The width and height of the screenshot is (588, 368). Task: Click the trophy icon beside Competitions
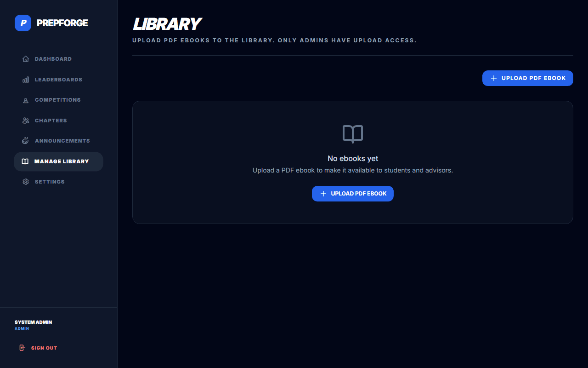[x=26, y=100]
